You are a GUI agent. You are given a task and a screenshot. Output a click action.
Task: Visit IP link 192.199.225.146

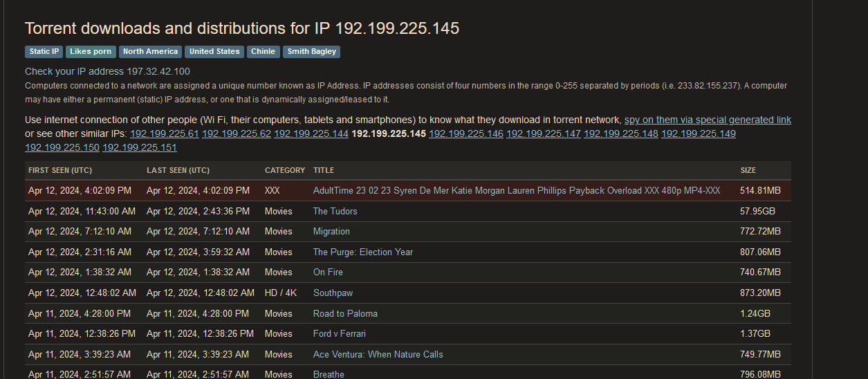pos(466,134)
